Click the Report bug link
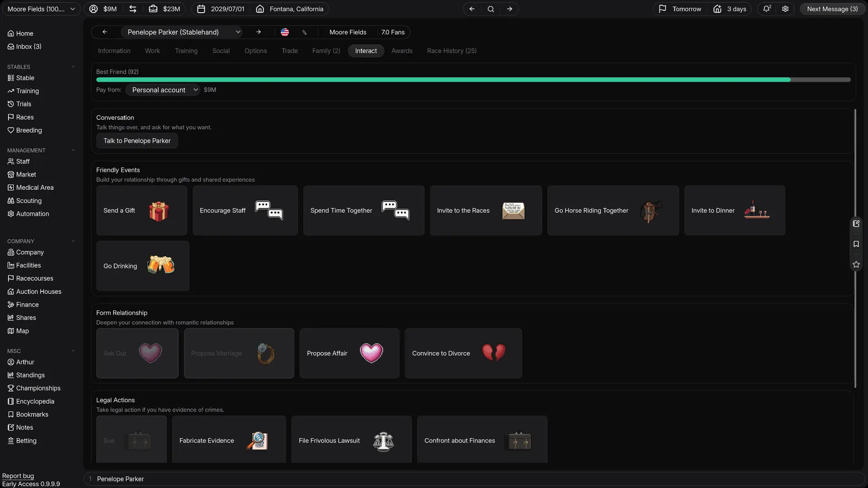This screenshot has width=868, height=488. pos(18,476)
